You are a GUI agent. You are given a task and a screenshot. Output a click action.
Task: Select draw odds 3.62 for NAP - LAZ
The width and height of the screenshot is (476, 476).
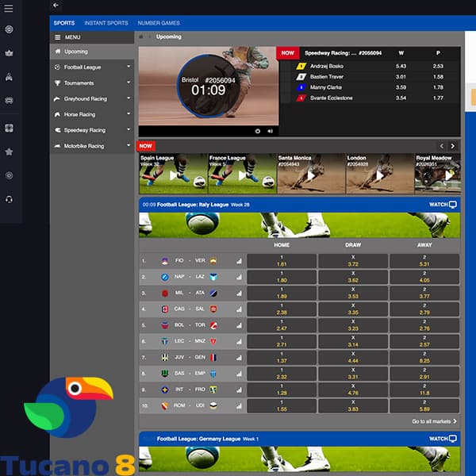click(352, 277)
